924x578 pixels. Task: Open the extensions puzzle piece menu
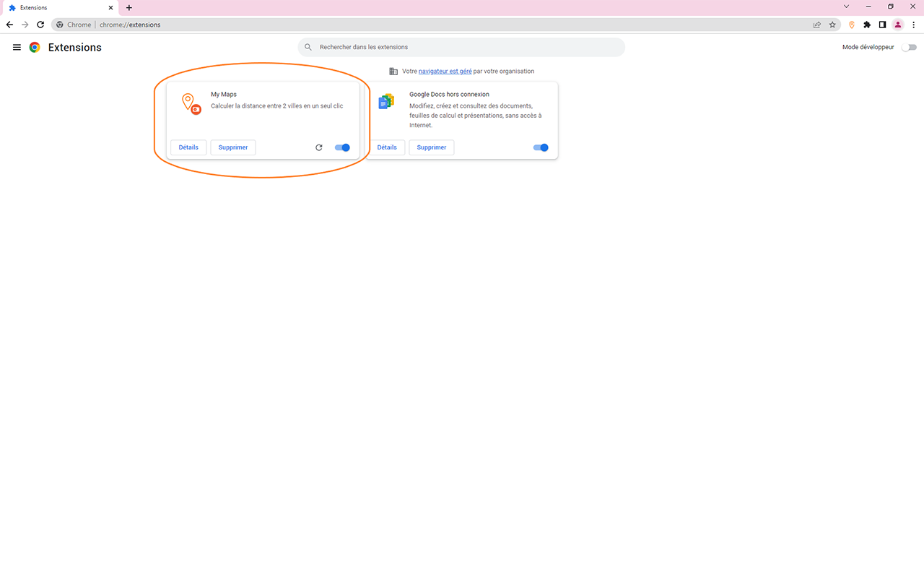point(867,25)
